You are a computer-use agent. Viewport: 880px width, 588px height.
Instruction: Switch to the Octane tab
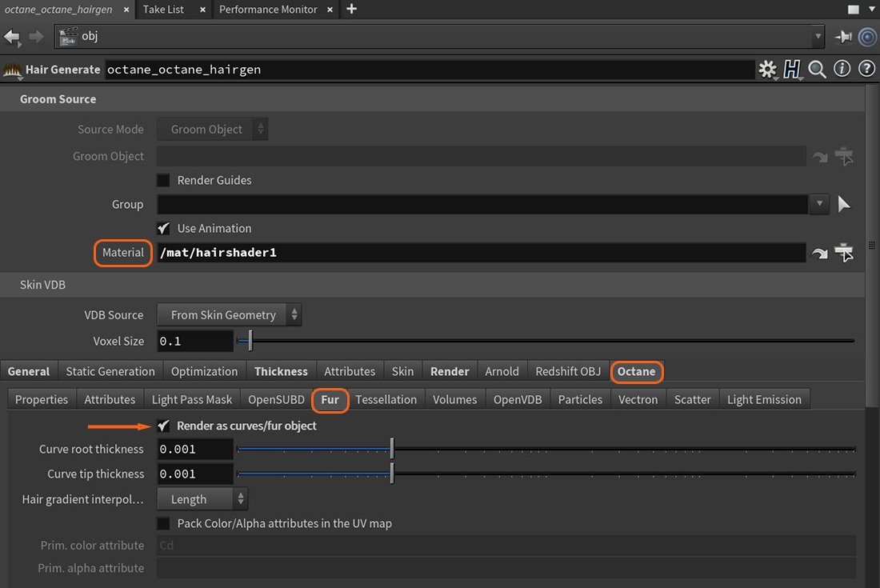[637, 371]
